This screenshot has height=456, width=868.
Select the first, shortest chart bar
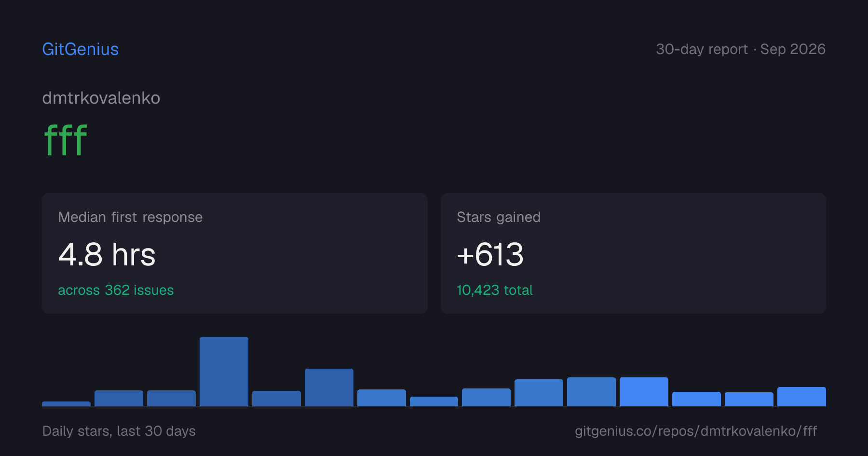(66, 404)
